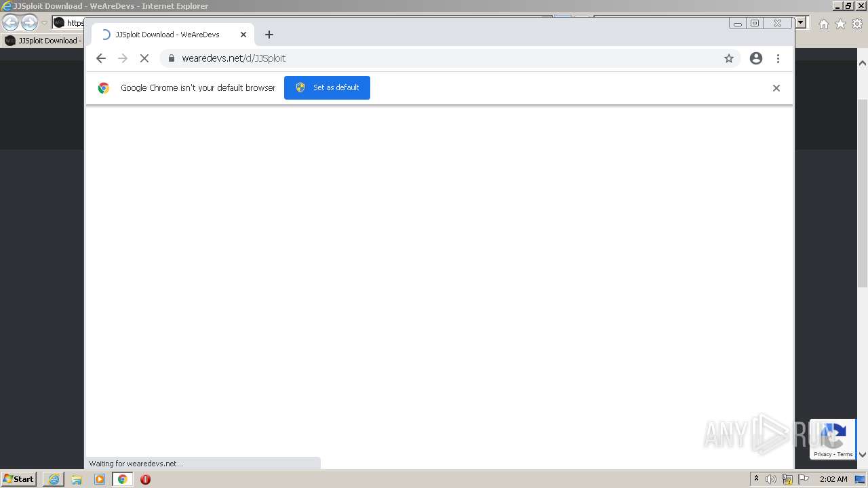Click the 2:02 AM clock
The image size is (868, 488).
tap(833, 479)
